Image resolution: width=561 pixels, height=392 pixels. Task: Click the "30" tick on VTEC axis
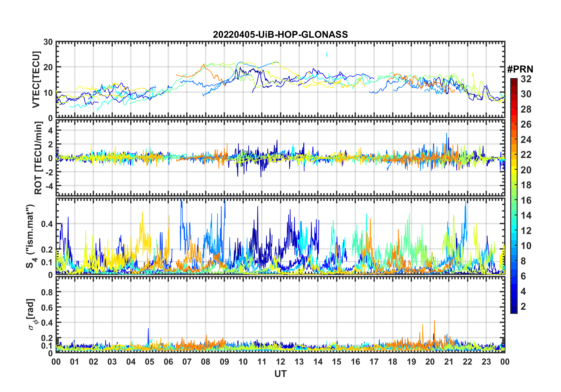pos(48,42)
